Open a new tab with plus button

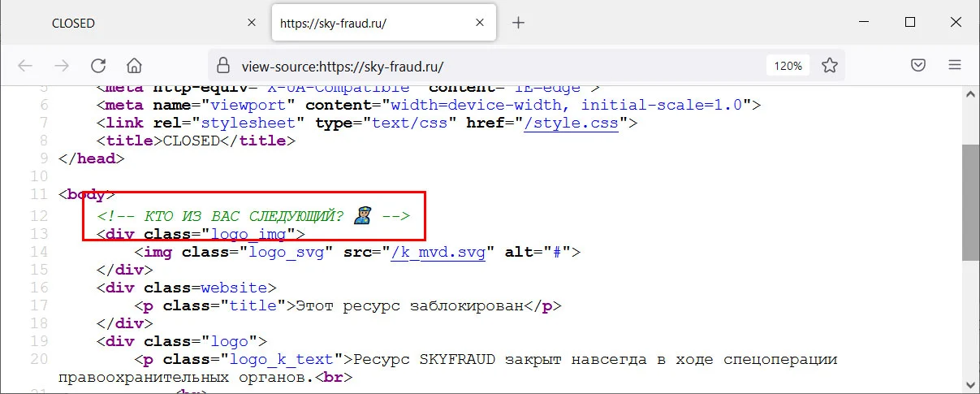[519, 23]
